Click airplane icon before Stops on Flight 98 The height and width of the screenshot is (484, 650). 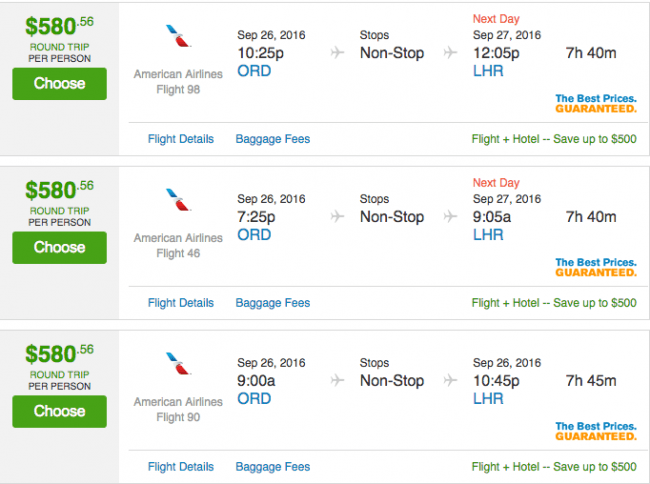point(337,53)
